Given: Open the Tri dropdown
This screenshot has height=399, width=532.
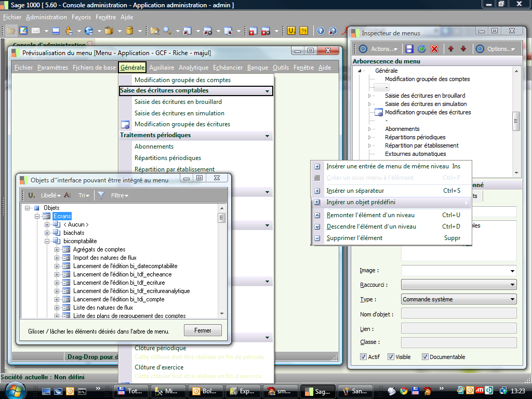Looking at the screenshot, I should click(84, 195).
